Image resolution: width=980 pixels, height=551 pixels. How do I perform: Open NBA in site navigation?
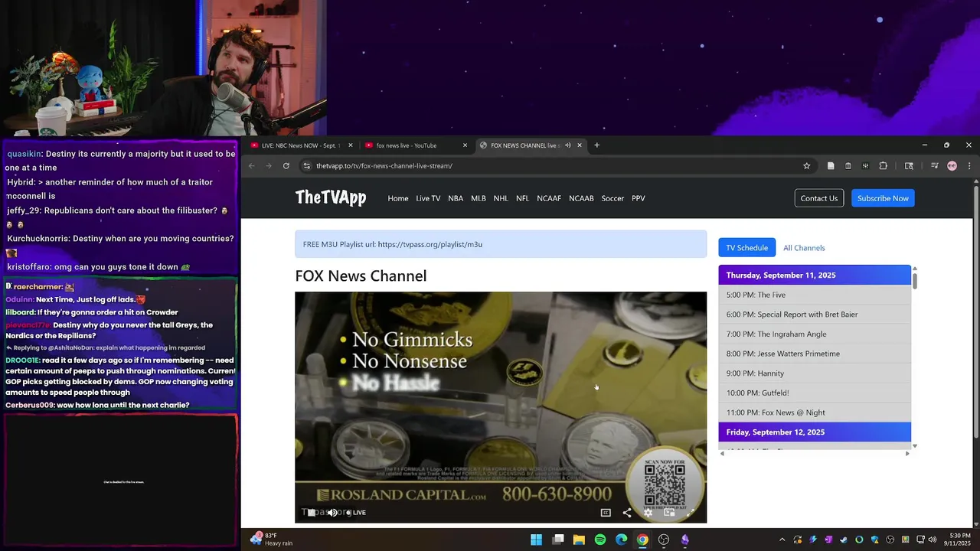click(456, 198)
